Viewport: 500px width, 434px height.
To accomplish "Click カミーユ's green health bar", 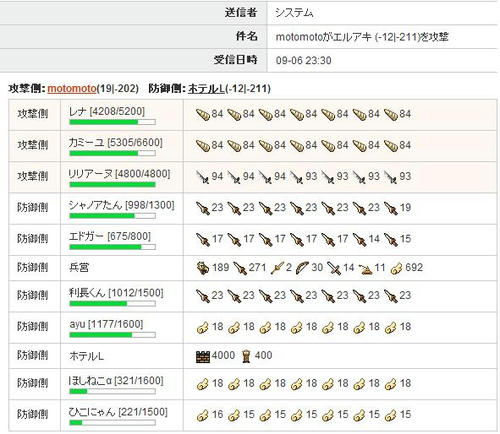I will click(112, 153).
